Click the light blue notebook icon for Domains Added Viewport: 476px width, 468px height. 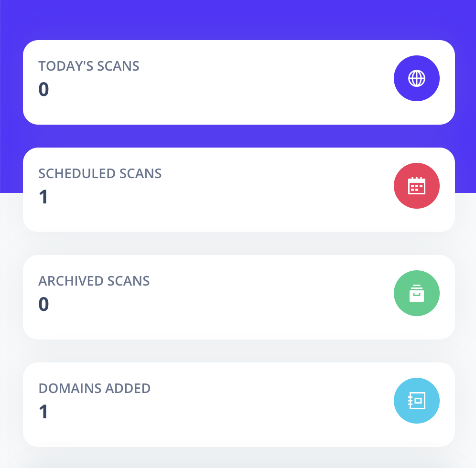pyautogui.click(x=417, y=400)
